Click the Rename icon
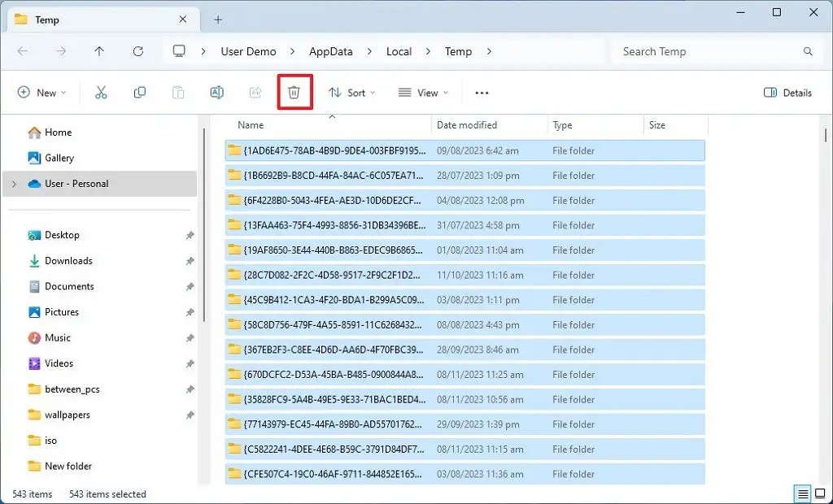Image resolution: width=833 pixels, height=504 pixels. point(216,92)
